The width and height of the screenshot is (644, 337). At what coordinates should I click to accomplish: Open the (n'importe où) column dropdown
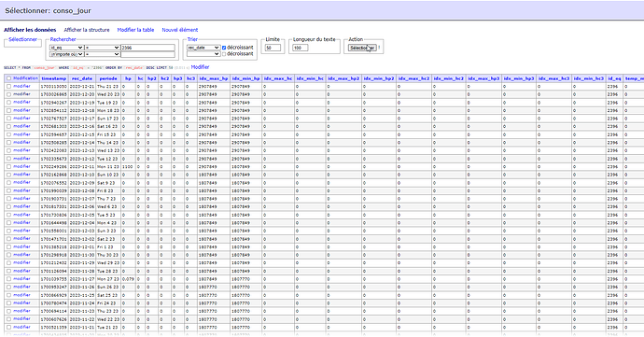[x=66, y=54]
